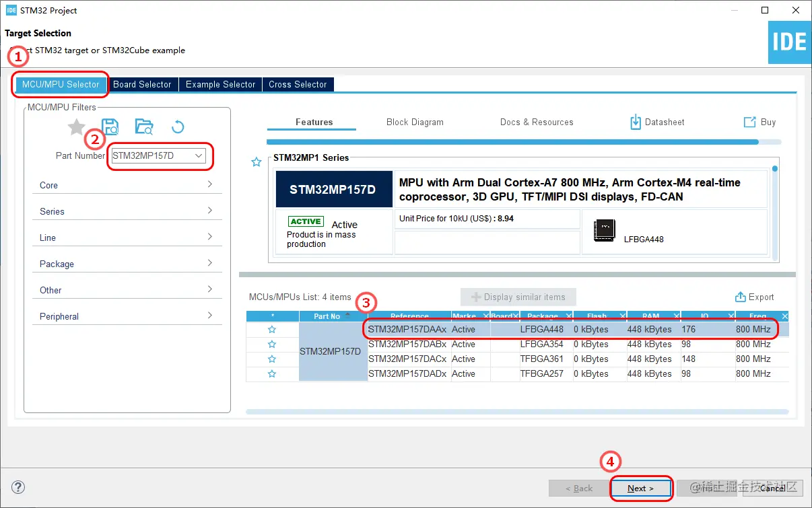
Task: Click the load search folder icon
Action: click(144, 126)
